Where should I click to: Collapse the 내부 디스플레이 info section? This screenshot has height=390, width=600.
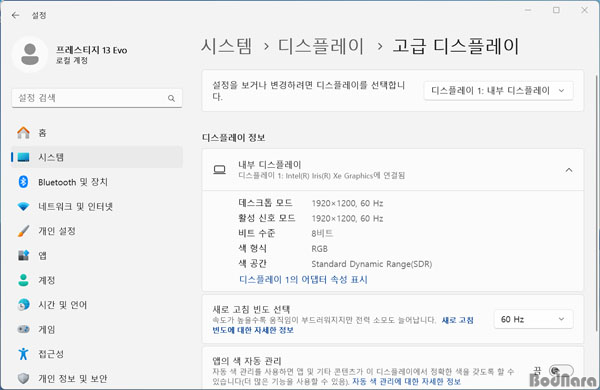coord(569,170)
